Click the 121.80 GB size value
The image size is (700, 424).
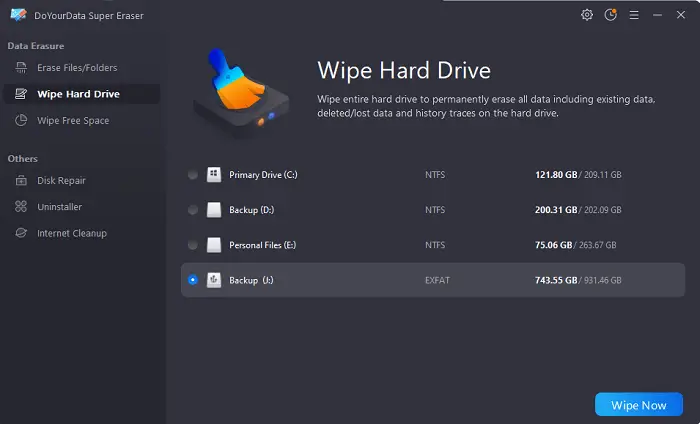[x=556, y=175]
